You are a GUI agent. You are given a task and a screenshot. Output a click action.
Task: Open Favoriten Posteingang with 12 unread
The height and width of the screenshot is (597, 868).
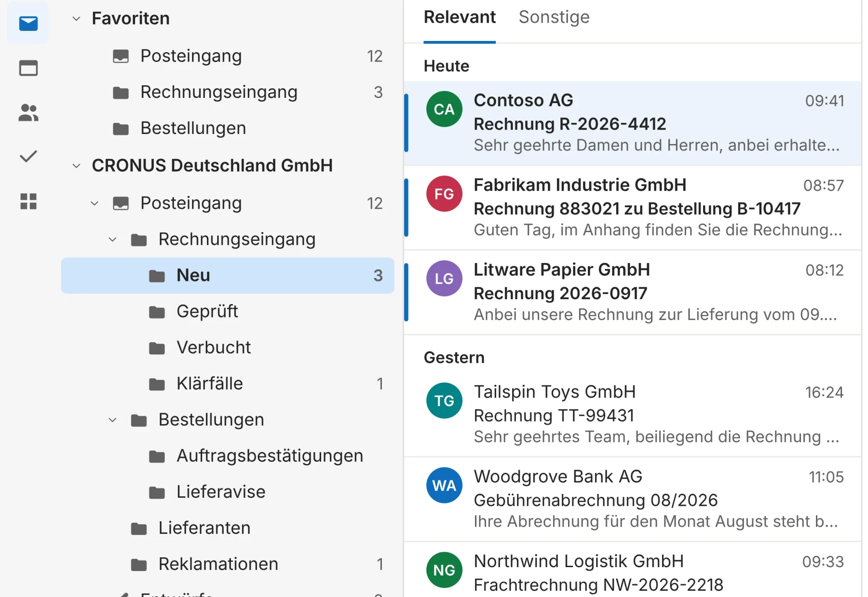point(228,56)
